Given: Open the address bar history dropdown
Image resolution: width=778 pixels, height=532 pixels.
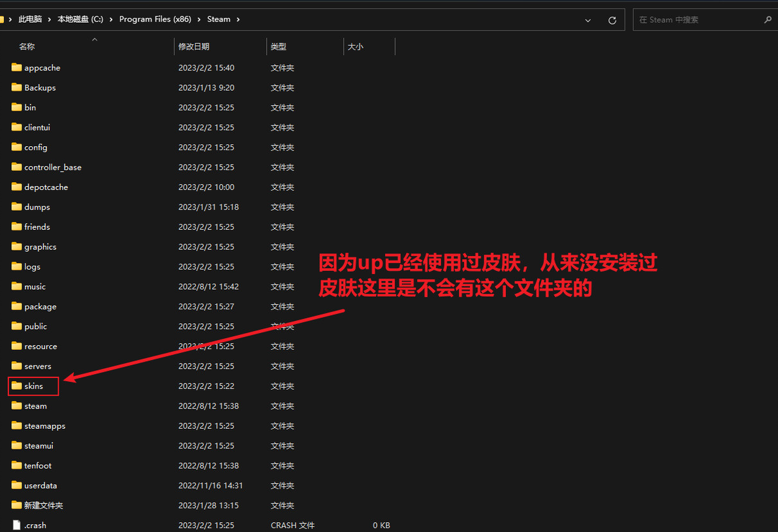Looking at the screenshot, I should (x=588, y=20).
